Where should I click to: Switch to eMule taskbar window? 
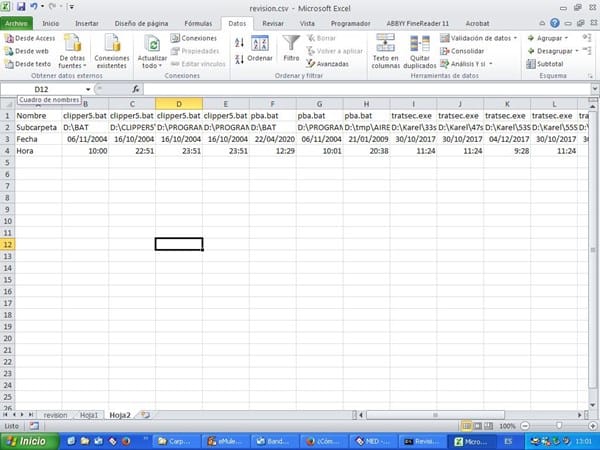pos(226,442)
